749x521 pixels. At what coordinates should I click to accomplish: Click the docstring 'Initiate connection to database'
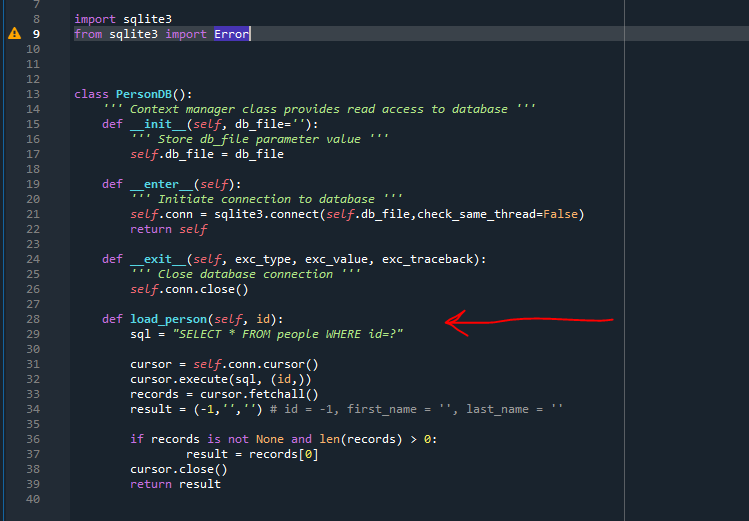[x=266, y=199]
